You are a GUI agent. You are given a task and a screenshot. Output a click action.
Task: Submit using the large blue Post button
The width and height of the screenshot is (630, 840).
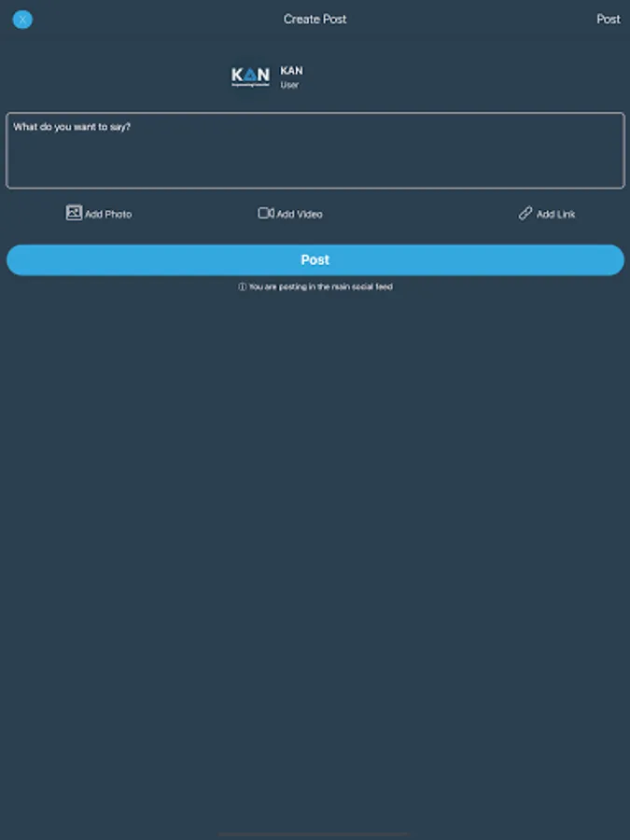click(315, 259)
